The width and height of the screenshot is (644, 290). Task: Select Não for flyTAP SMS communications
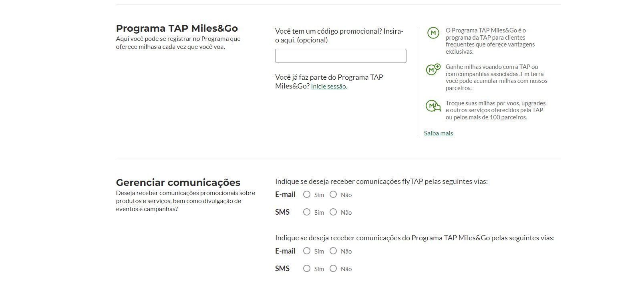pyautogui.click(x=333, y=212)
